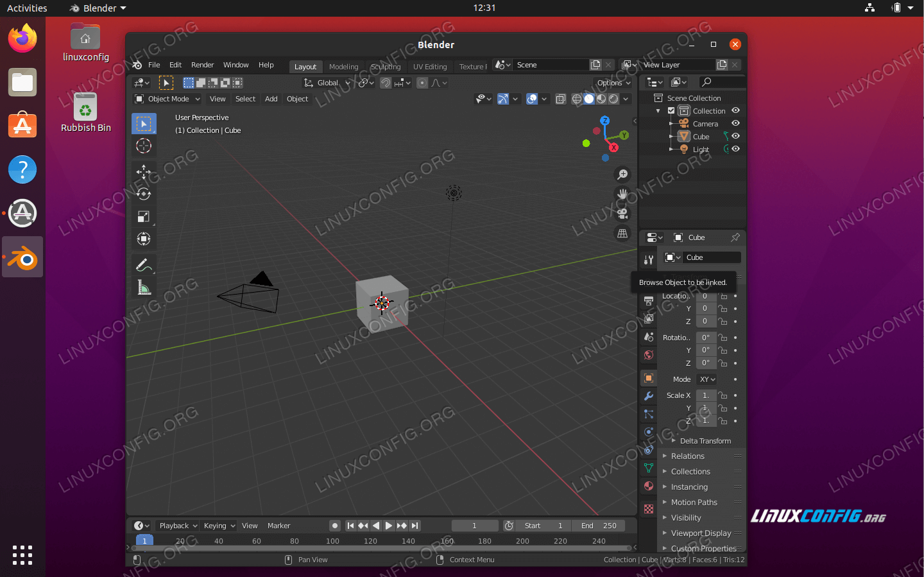
Task: Jump to the timeline end frame button
Action: coord(415,526)
